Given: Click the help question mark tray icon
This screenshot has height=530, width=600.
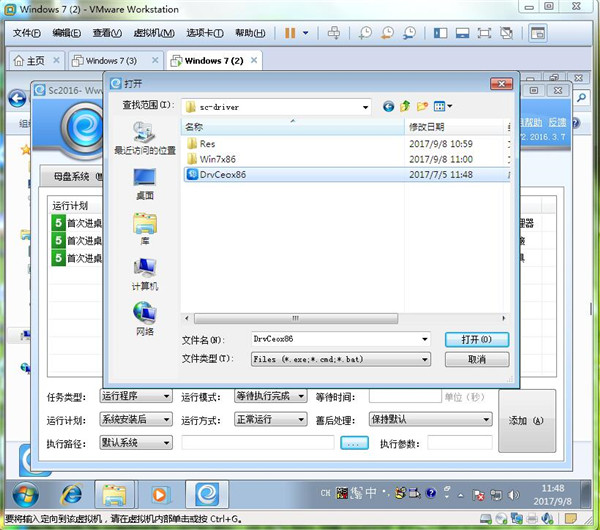Looking at the screenshot, I should click(431, 493).
